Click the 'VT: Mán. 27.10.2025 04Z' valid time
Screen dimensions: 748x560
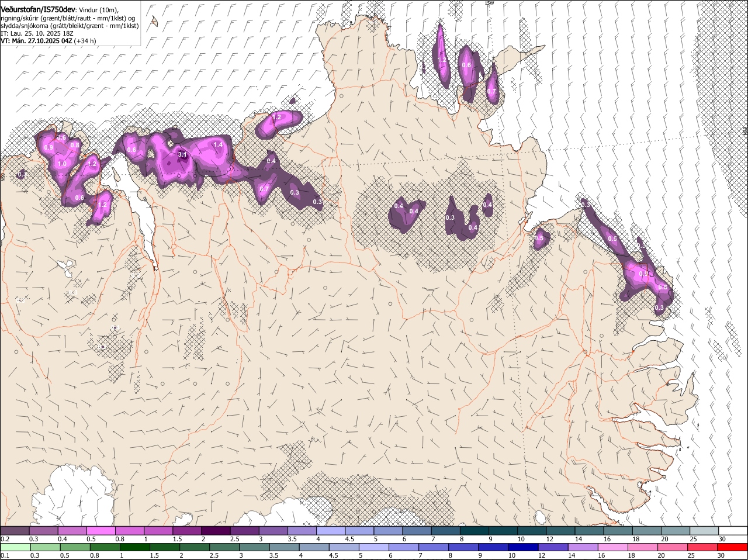(36, 41)
